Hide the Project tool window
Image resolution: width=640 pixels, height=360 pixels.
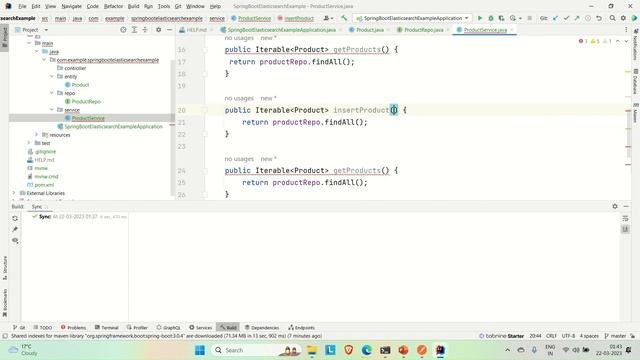(x=169, y=30)
